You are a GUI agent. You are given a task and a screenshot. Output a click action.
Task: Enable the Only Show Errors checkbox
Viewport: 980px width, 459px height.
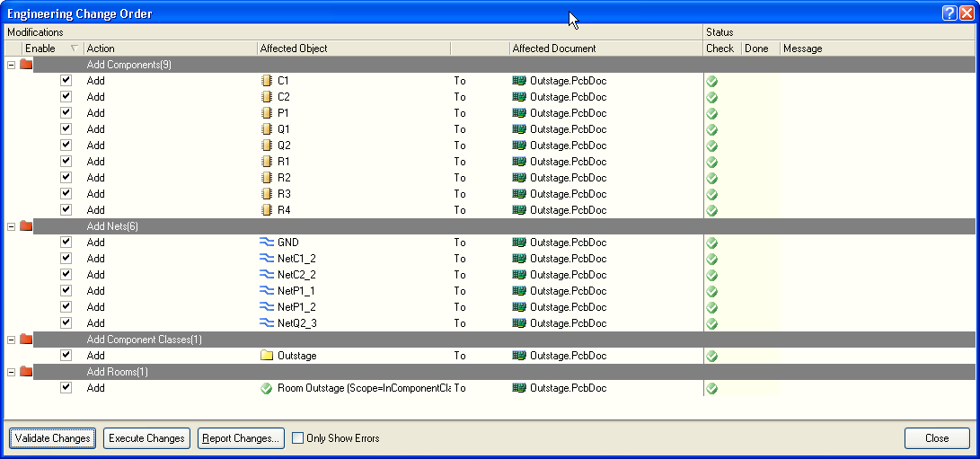[x=298, y=438]
